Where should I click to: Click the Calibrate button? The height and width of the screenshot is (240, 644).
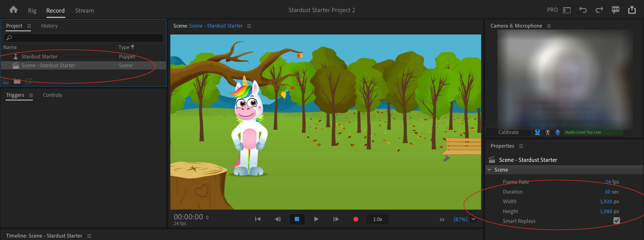tap(508, 132)
